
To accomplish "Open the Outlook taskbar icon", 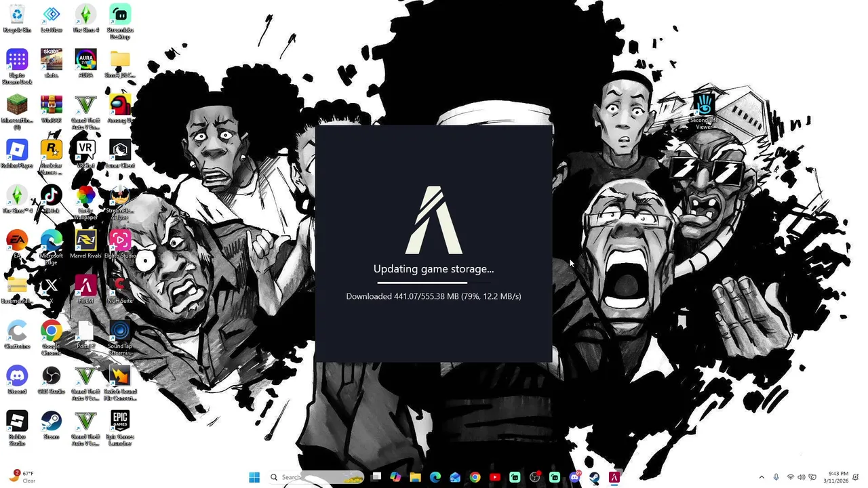I will (x=455, y=477).
